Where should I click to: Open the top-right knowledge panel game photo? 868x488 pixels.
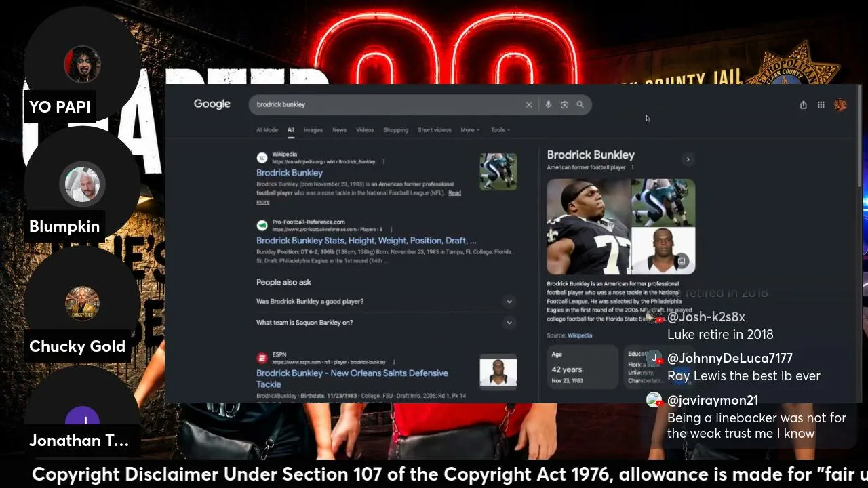(663, 202)
